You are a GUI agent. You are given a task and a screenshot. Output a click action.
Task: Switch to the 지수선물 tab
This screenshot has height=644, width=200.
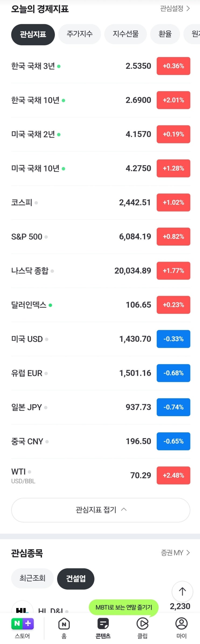tap(125, 34)
